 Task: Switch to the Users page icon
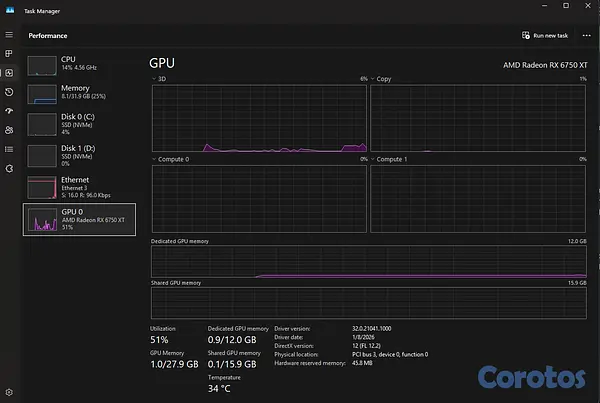coord(9,130)
